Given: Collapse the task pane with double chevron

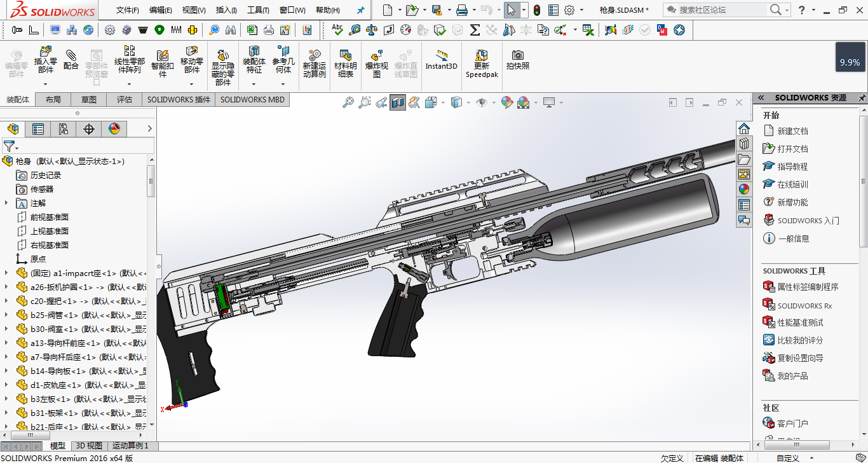Looking at the screenshot, I should click(760, 98).
